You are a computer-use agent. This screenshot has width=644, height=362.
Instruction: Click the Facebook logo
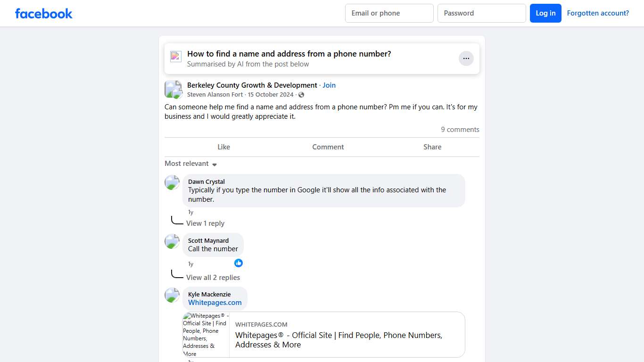click(44, 13)
